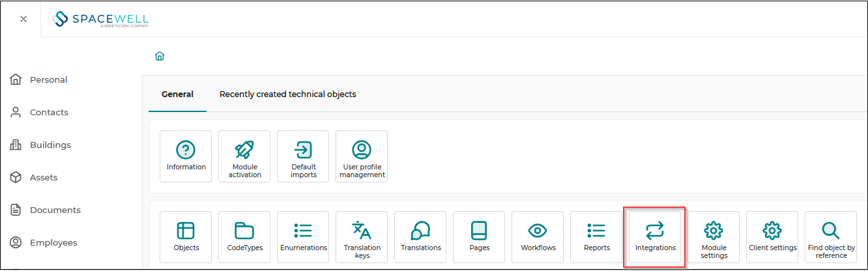Open User profile management tile

[x=362, y=156]
